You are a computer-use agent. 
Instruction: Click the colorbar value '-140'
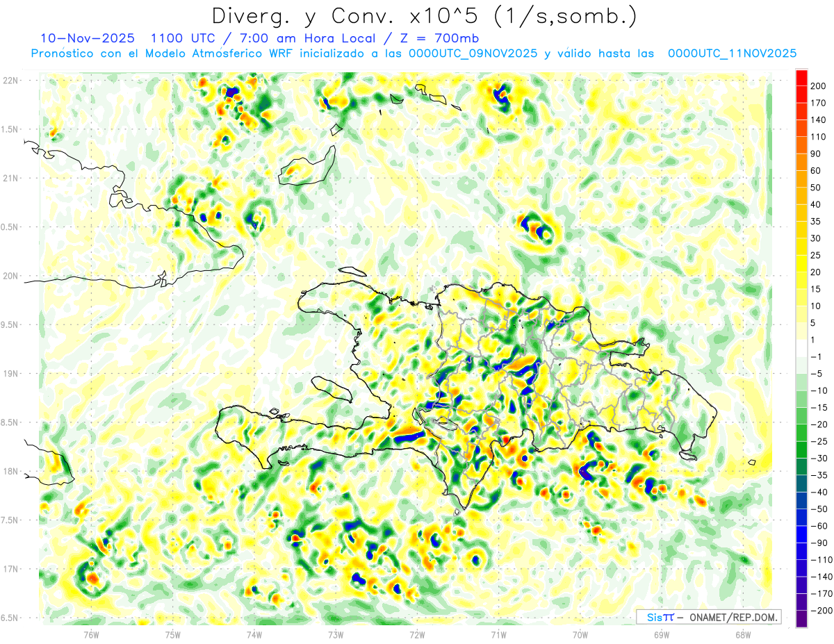pos(822,577)
